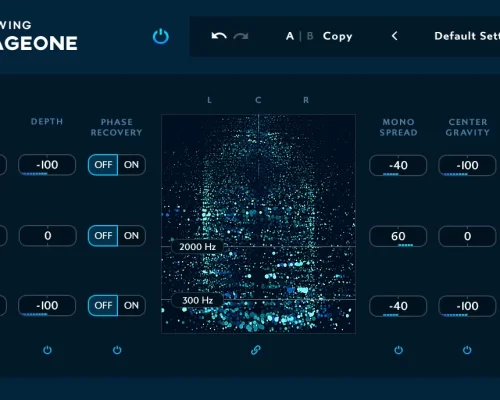
Task: Undo the last change
Action: (x=219, y=36)
